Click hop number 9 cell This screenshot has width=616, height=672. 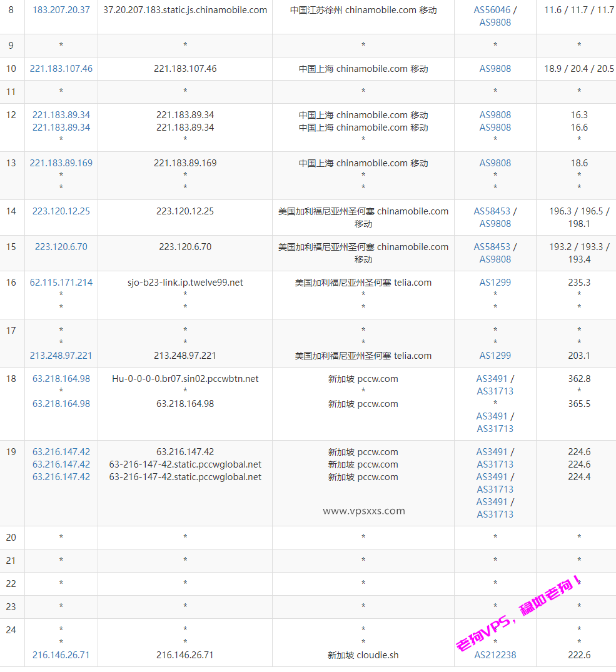[x=11, y=46]
